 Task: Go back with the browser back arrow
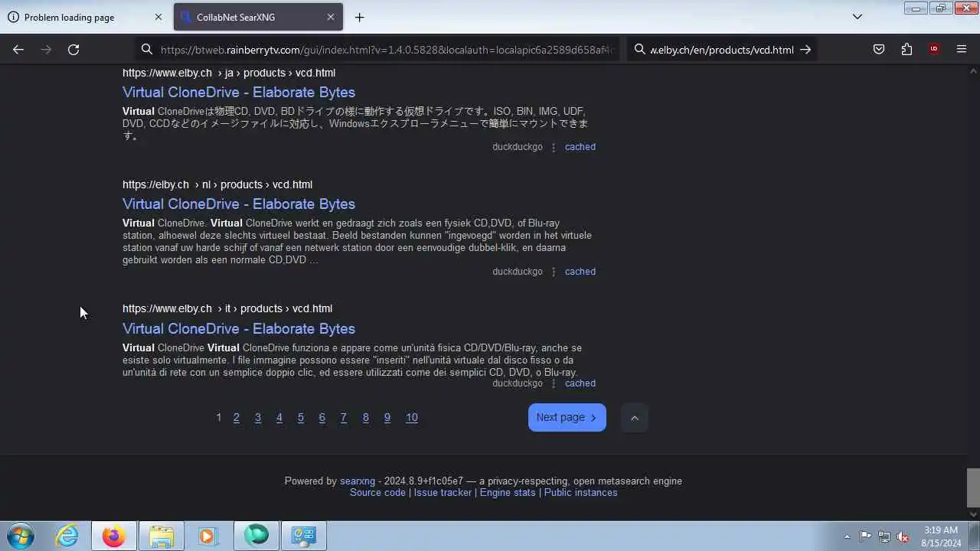(x=18, y=49)
